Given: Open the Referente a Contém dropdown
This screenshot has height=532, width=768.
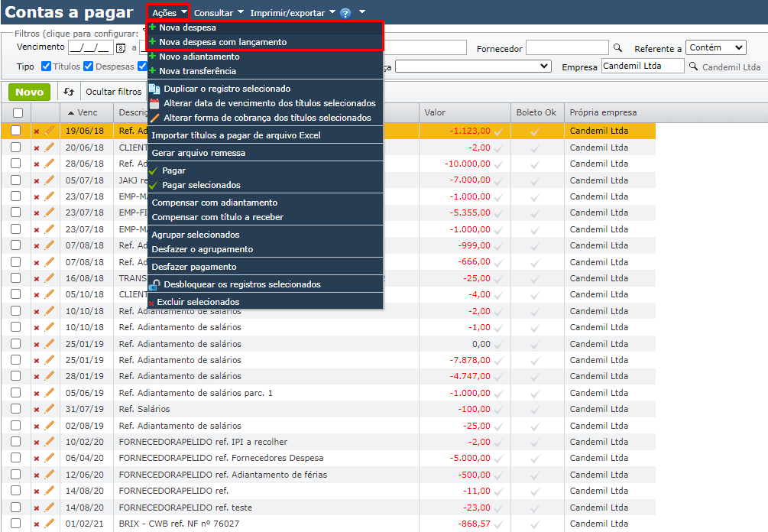Looking at the screenshot, I should pos(715,47).
